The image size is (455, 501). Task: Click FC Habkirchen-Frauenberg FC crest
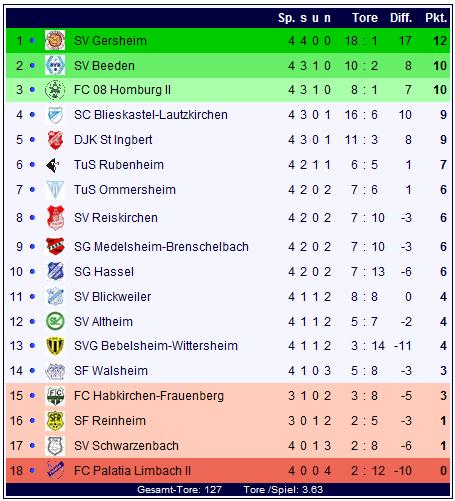pos(55,396)
